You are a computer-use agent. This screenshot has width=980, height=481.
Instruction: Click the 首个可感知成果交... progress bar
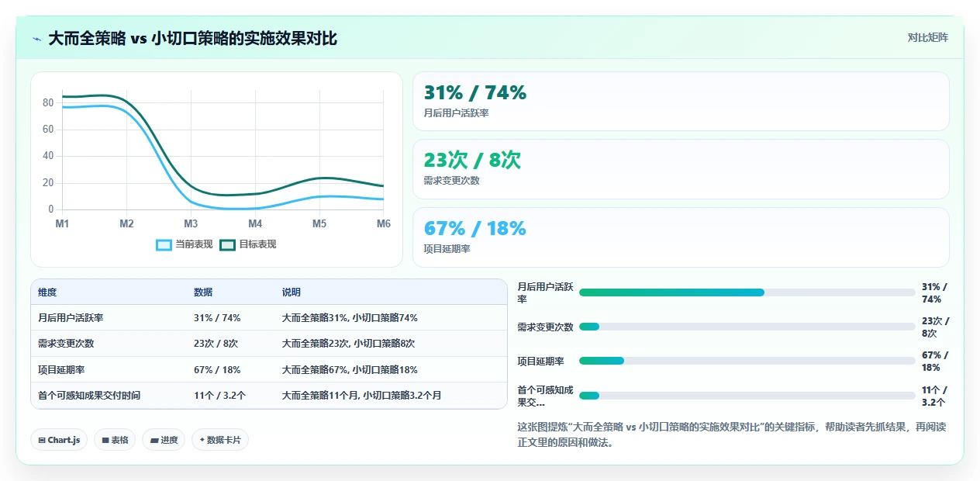(x=747, y=396)
